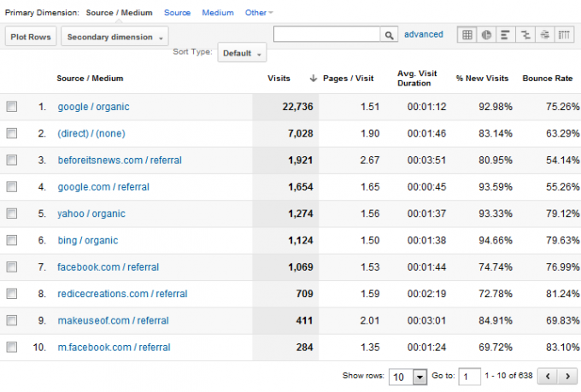This screenshot has height=392, width=581.
Task: Tick the makeuseof.com / referral row checkbox
Action: 12,320
